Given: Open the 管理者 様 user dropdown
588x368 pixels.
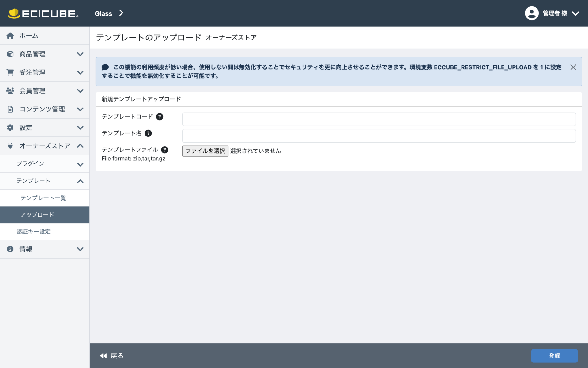Looking at the screenshot, I should pos(552,13).
